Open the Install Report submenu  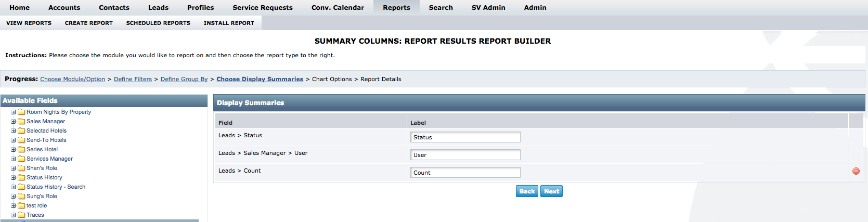229,23
